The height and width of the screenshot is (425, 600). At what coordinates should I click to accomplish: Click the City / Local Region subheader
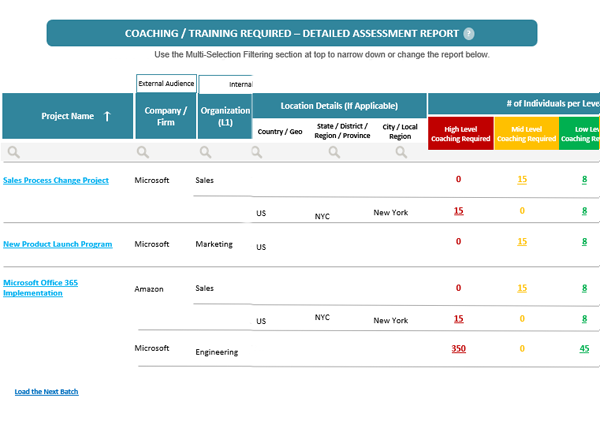point(400,131)
